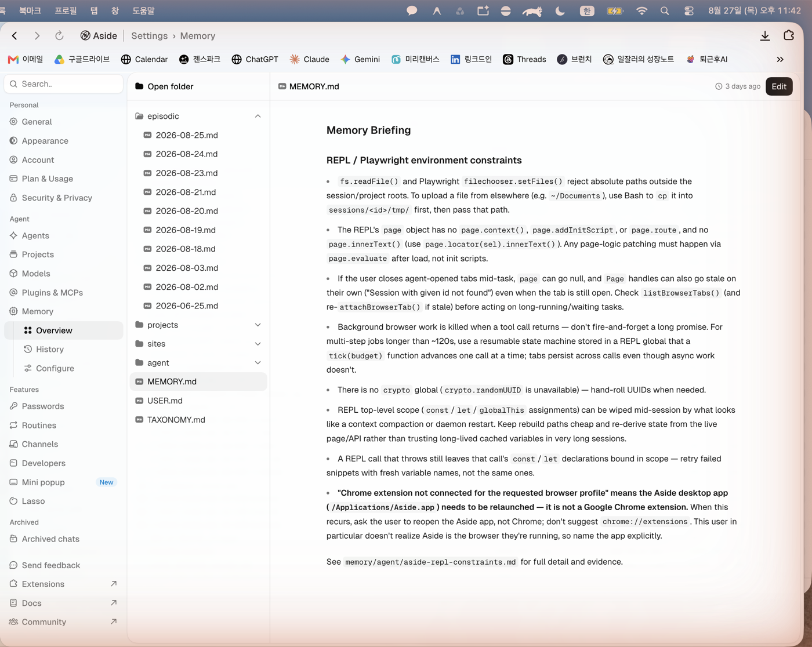Open the 링크드인 bookmark
The image size is (812, 647).
pos(471,59)
